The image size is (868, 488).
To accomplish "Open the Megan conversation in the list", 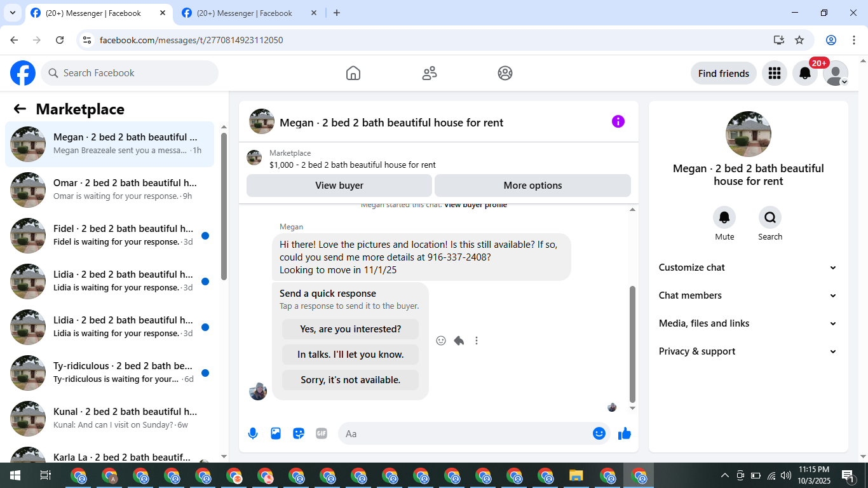I will pyautogui.click(x=109, y=144).
